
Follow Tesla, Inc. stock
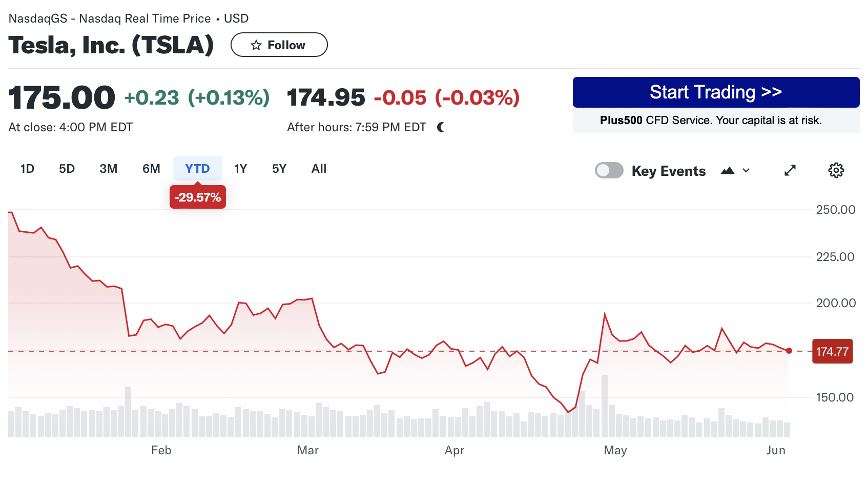pyautogui.click(x=279, y=45)
